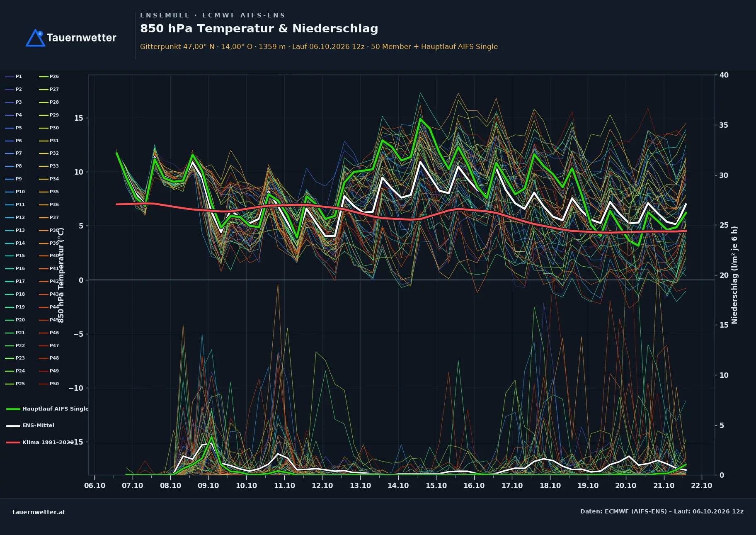Click the green Hauptlauf AIFS Single legend swatch
Screen dimensions: 756x535
pos(13,409)
